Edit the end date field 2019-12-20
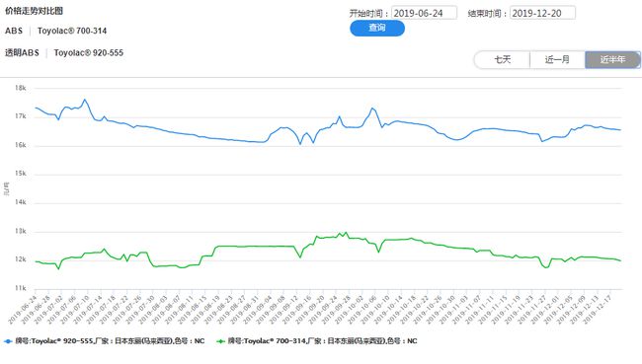This screenshot has width=642, height=364. click(x=542, y=13)
